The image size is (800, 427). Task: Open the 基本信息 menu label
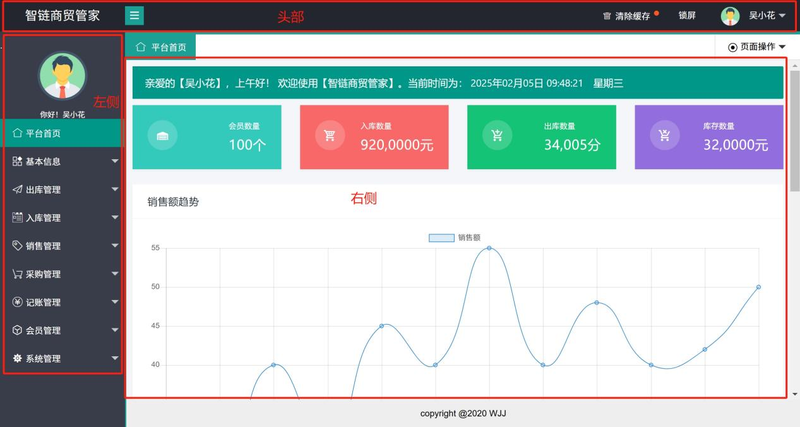click(x=43, y=162)
